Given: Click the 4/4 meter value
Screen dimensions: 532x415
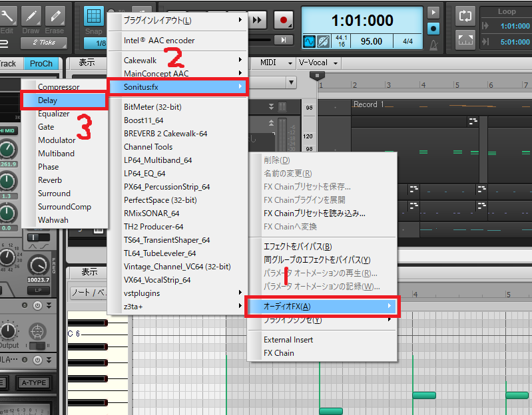Looking at the screenshot, I should pos(407,41).
